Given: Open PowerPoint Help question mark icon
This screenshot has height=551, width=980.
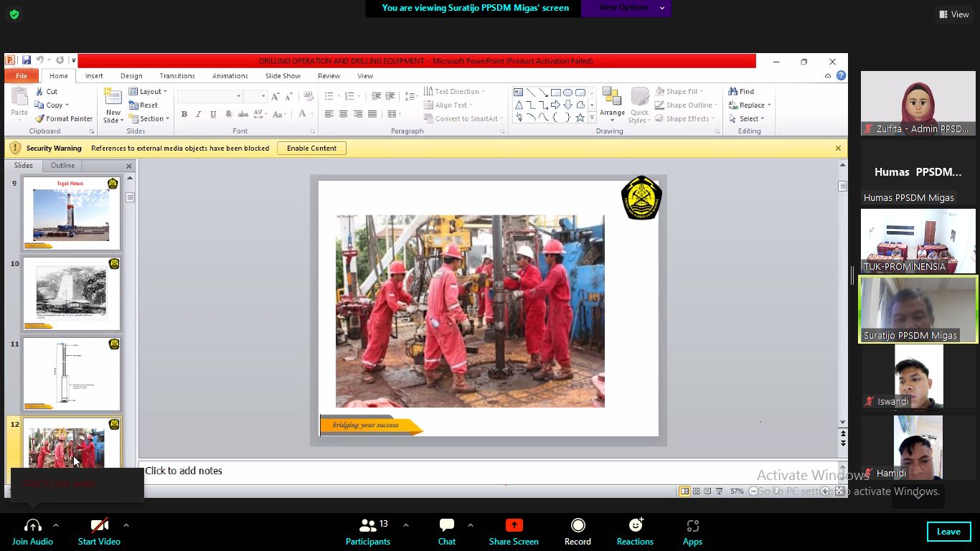Looking at the screenshot, I should [x=841, y=75].
